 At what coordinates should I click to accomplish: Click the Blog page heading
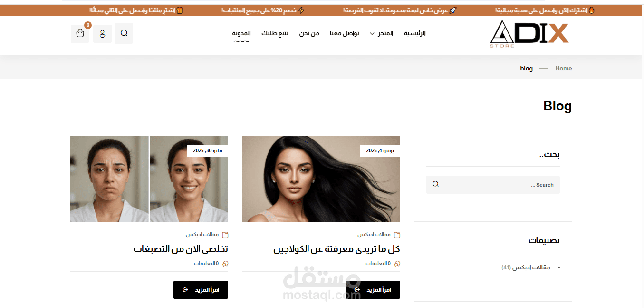coord(557,106)
